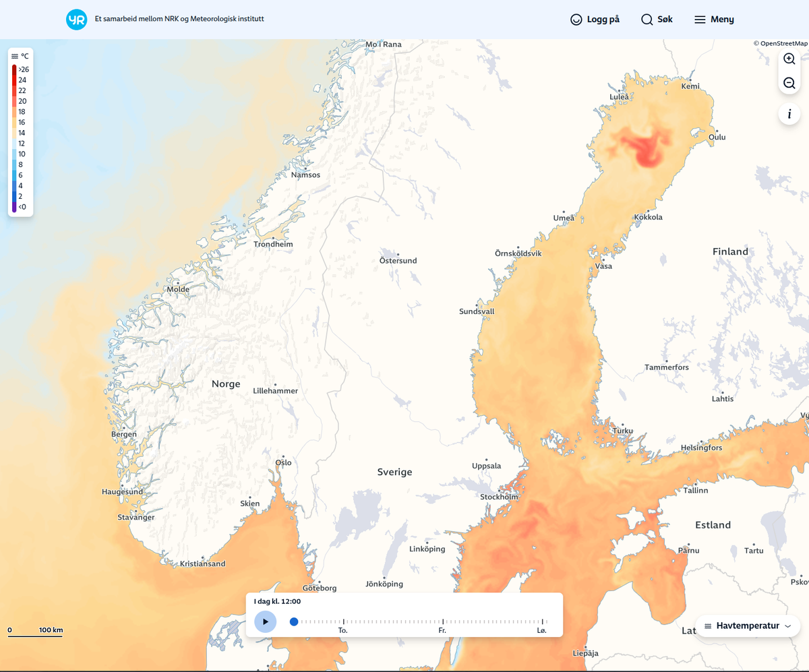Click the Trondheim city label
The width and height of the screenshot is (809, 672).
(x=273, y=244)
